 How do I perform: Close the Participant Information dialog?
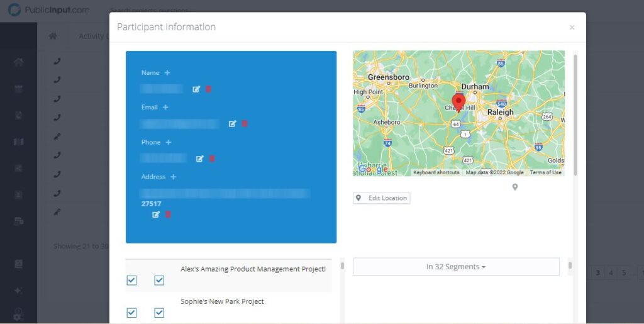[x=572, y=28]
